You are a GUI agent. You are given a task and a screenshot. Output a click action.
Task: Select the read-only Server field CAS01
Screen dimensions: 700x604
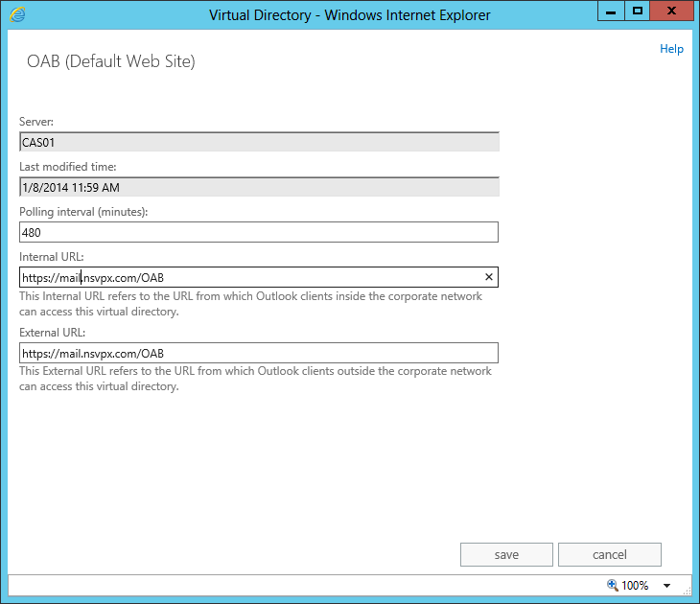(259, 142)
